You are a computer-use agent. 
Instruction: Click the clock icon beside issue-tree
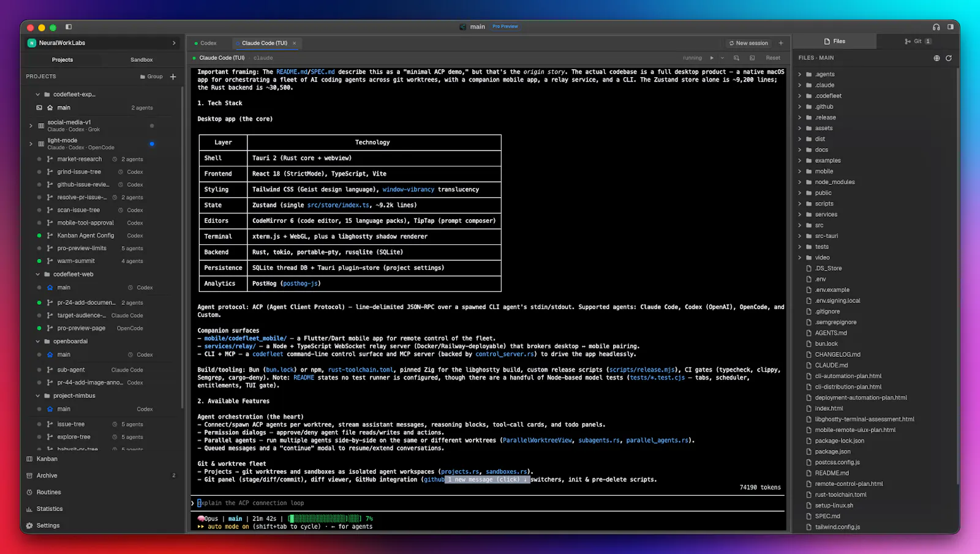tap(115, 425)
